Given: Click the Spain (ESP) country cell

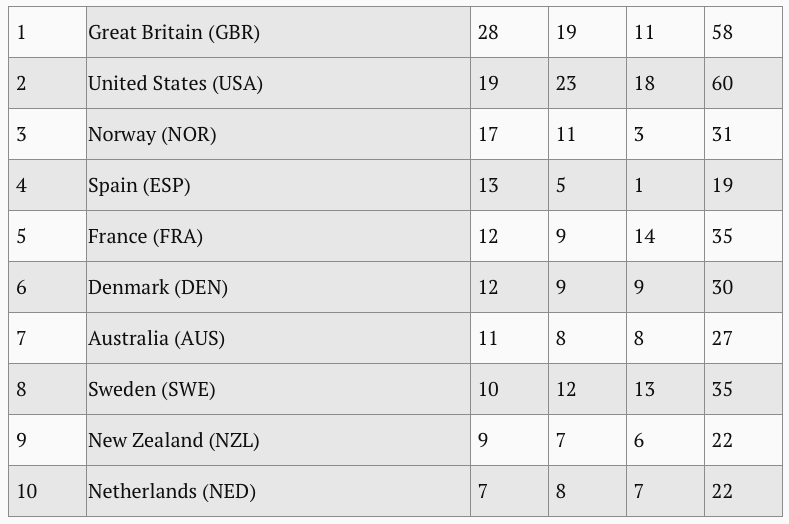Looking at the screenshot, I should click(x=278, y=185).
